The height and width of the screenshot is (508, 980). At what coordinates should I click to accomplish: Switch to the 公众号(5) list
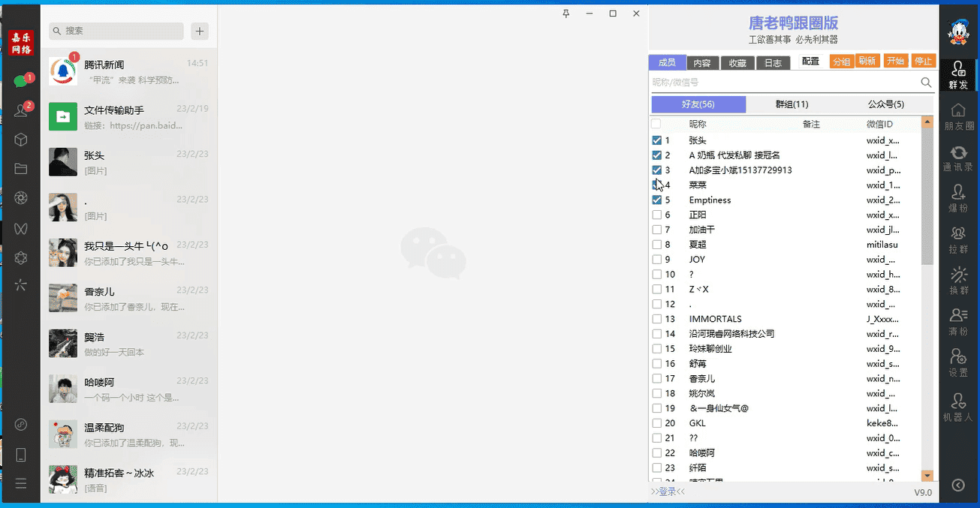click(887, 104)
